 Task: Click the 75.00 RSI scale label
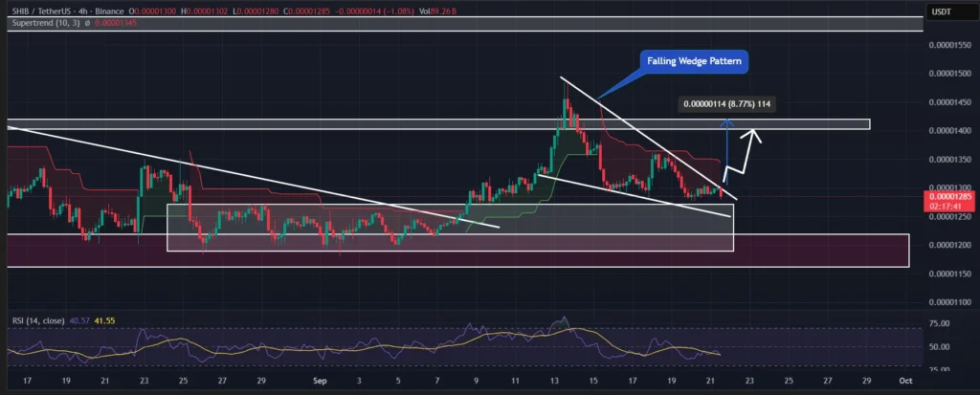[x=940, y=323]
